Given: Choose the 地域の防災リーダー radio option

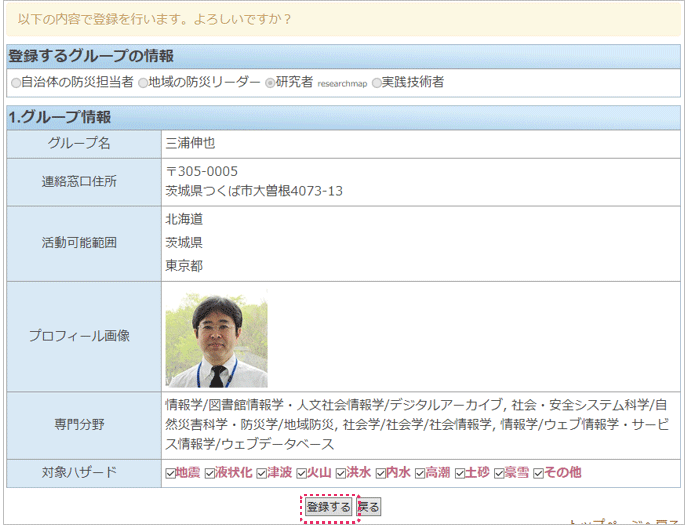Looking at the screenshot, I should point(143,82).
